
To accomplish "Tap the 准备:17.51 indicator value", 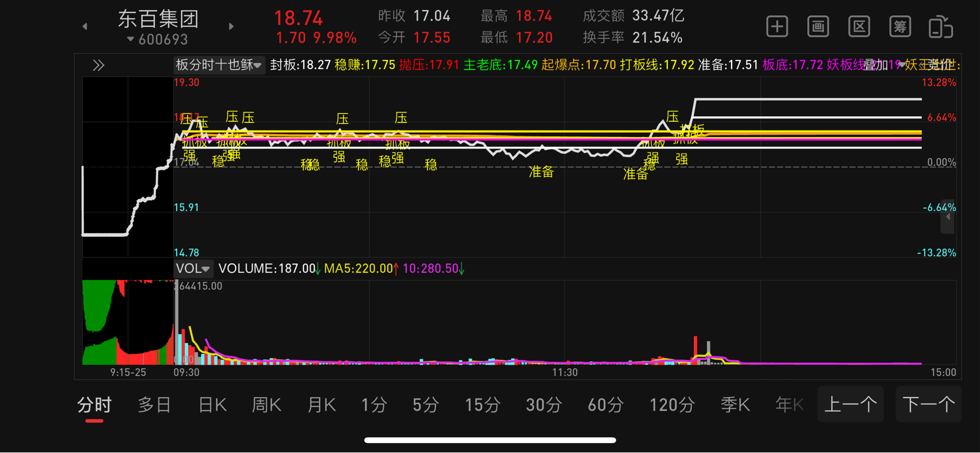I will point(728,65).
